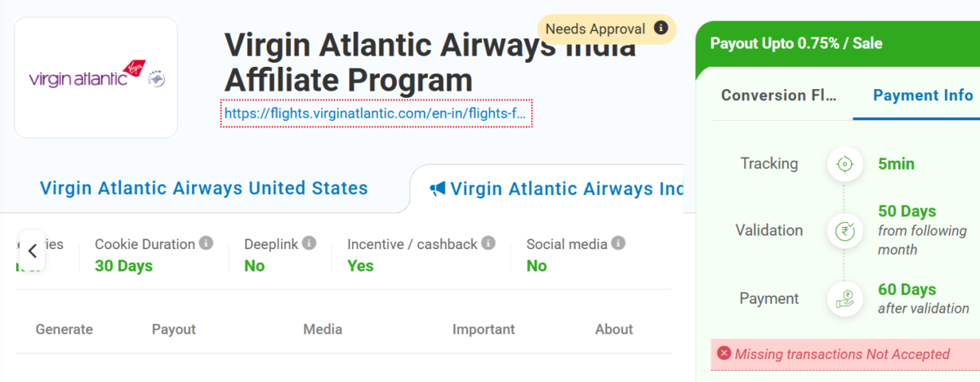The width and height of the screenshot is (980, 382).
Task: Click the megaphone icon on India tab
Action: (x=438, y=189)
